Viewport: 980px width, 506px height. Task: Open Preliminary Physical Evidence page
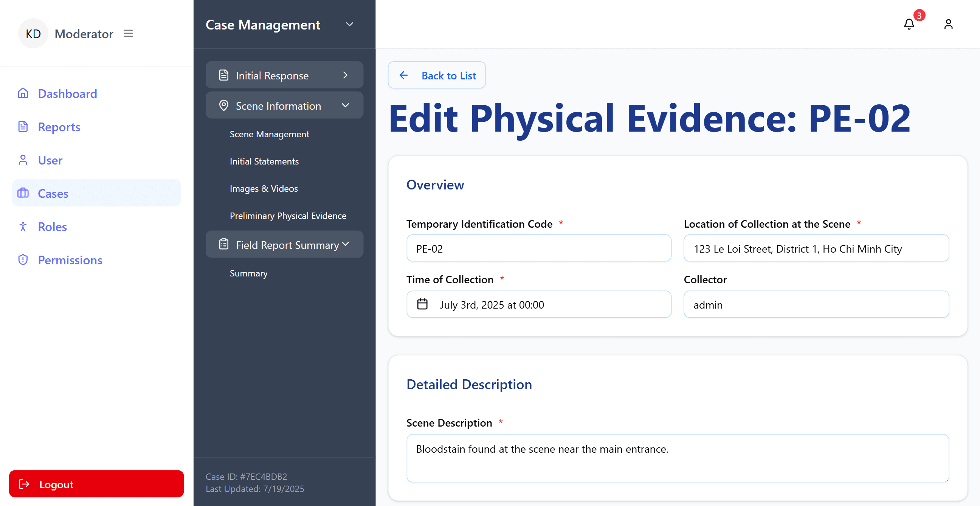click(x=288, y=215)
